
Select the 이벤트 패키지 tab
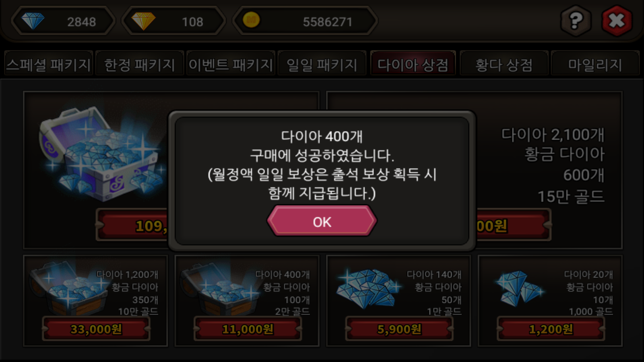coord(231,64)
